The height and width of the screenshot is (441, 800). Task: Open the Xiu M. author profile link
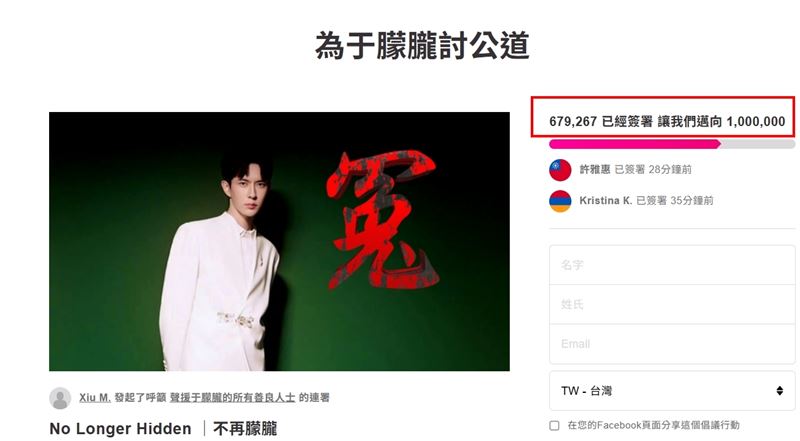point(95,398)
